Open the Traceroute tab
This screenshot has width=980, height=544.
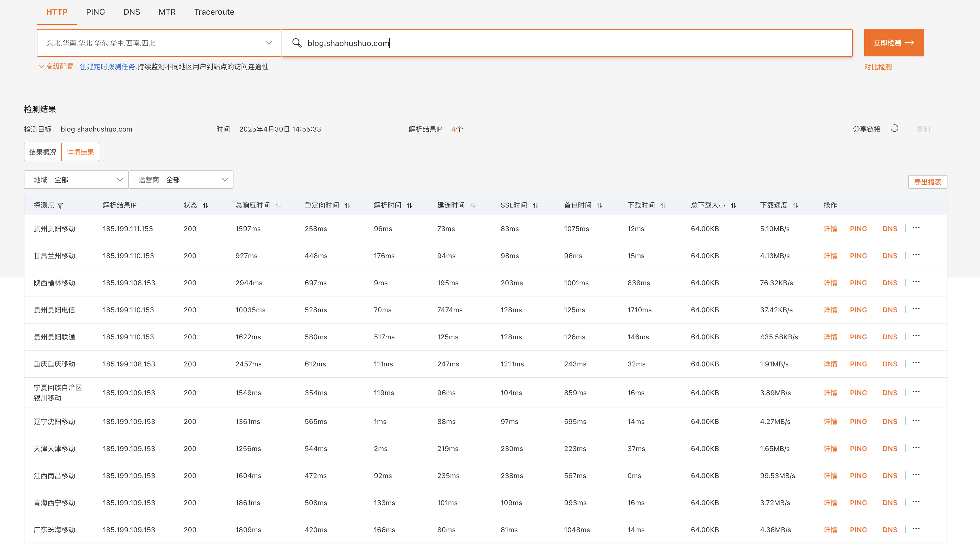214,12
